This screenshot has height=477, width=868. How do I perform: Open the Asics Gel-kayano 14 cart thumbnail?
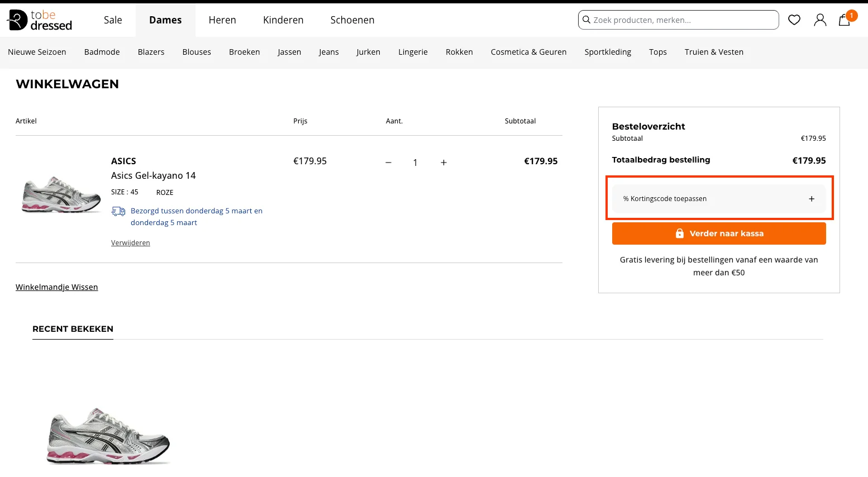point(61,194)
